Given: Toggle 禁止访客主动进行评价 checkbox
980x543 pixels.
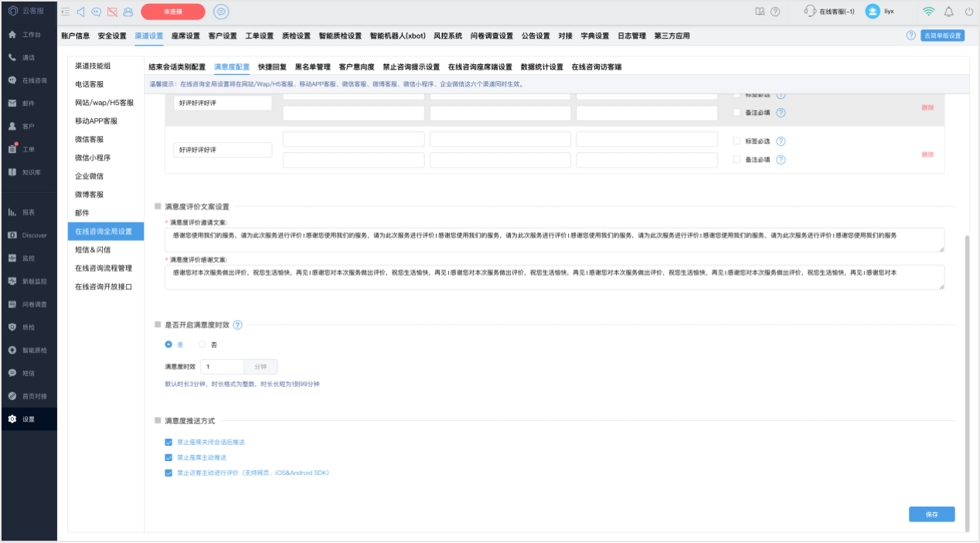Looking at the screenshot, I should [168, 473].
